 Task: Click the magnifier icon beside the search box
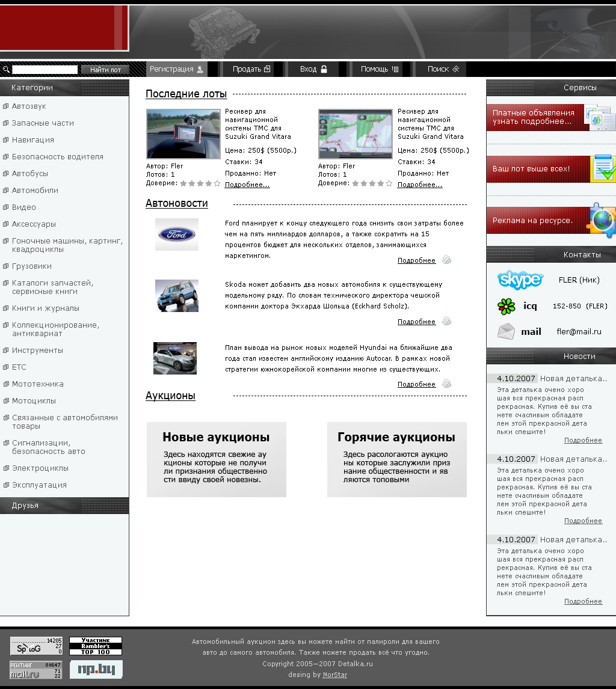pos(6,69)
